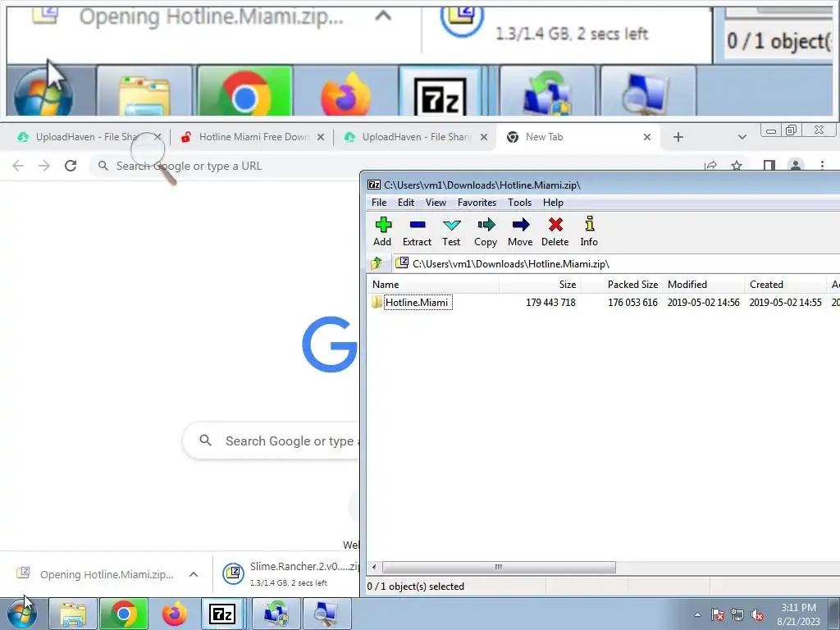Click the network sync taskbar icon
840x630 pixels.
(276, 614)
